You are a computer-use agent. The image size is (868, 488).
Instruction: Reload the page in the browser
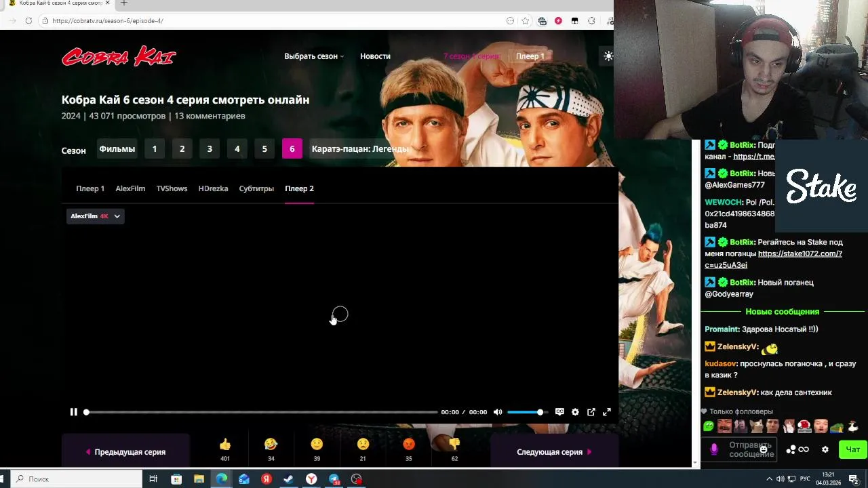pos(28,21)
